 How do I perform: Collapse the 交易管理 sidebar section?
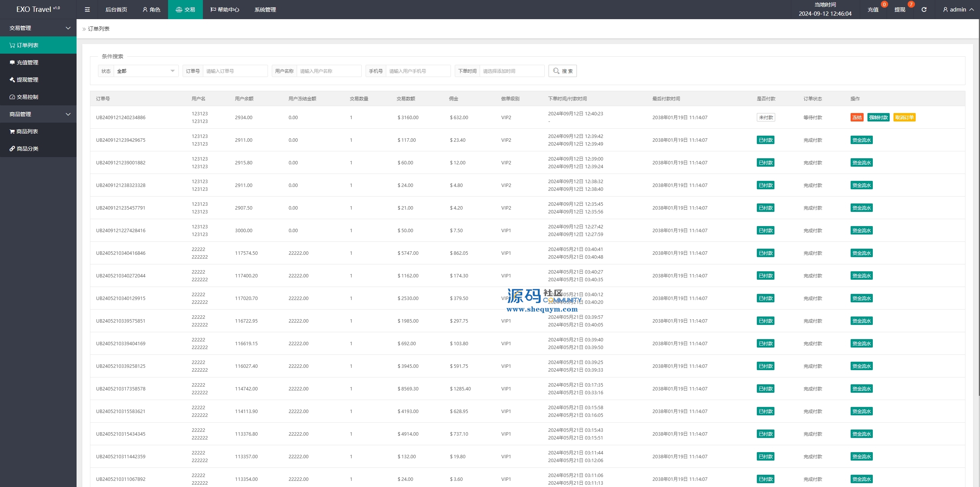tap(38, 28)
